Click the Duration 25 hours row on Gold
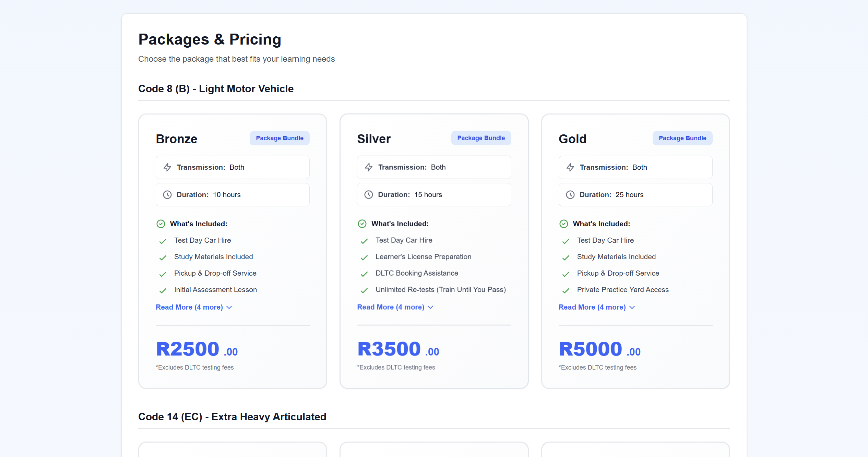The image size is (868, 457). (635, 195)
